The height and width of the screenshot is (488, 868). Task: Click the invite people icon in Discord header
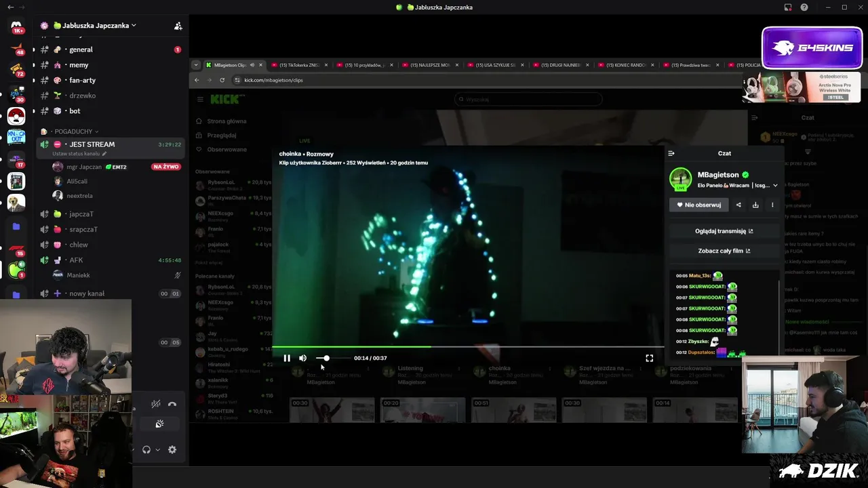178,26
